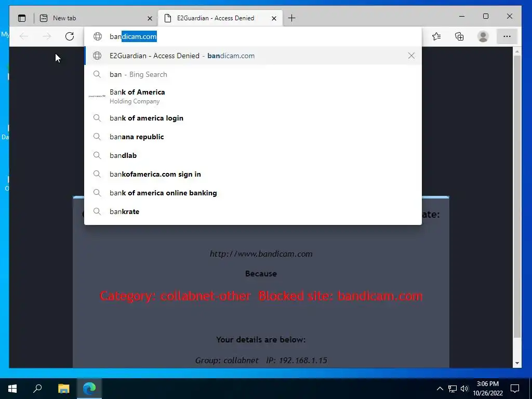This screenshot has height=399, width=532.
Task: Pick 'banana republic' suggestion
Action: [x=253, y=137]
